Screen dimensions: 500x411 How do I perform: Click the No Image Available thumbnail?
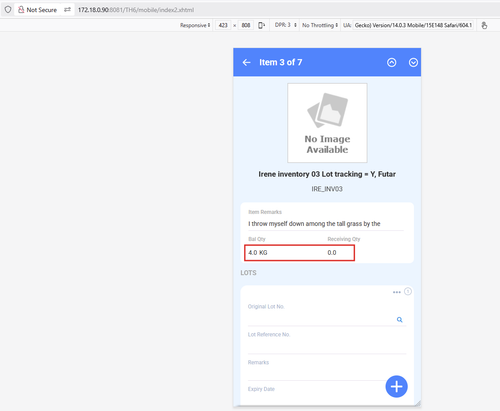[327, 123]
